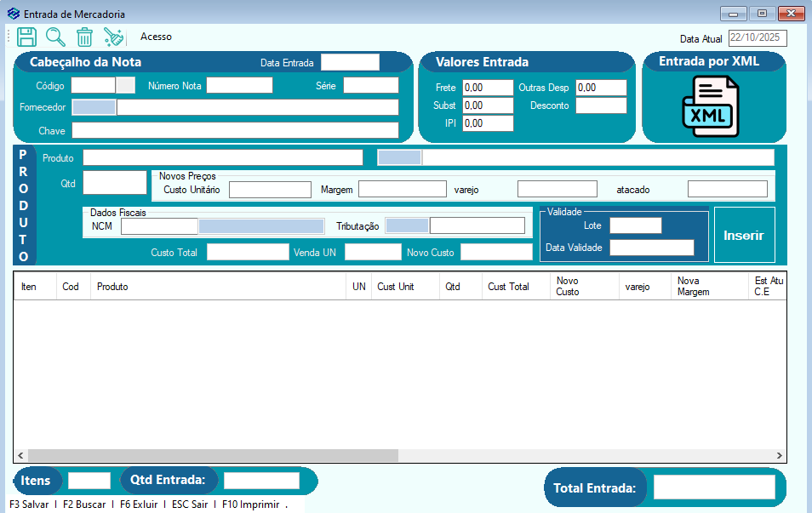The width and height of the screenshot is (812, 513).
Task: Open the Acesso menu
Action: (x=156, y=37)
